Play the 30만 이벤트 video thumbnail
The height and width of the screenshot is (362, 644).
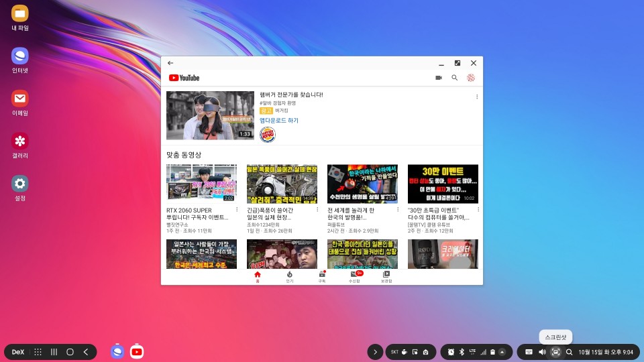[443, 184]
